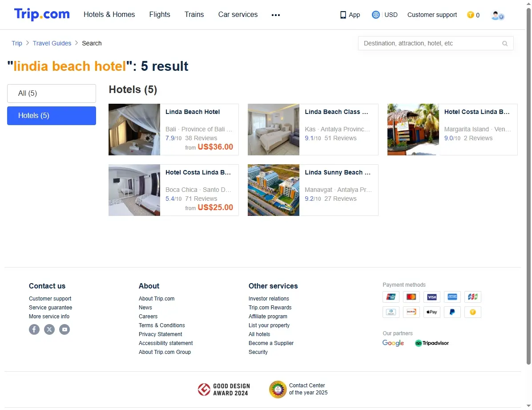The image size is (532, 410).
Task: Click the Google partner logo
Action: click(393, 343)
